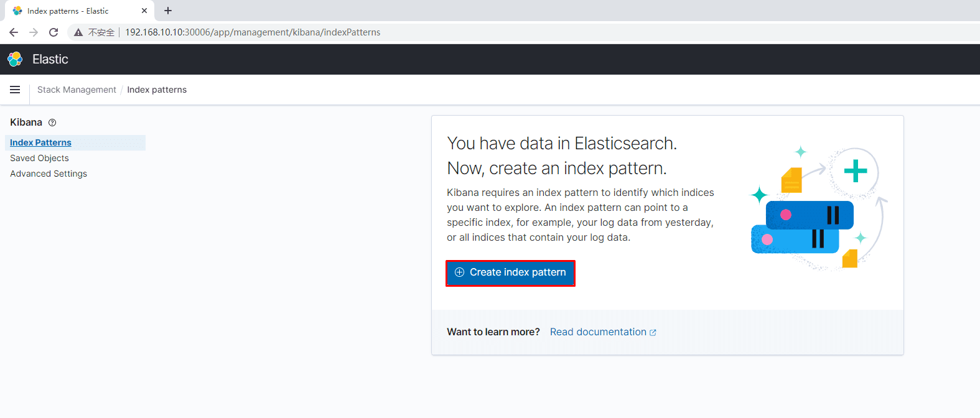This screenshot has height=418, width=980.
Task: Select the Index patterns - Elastic tab
Action: (x=80, y=11)
